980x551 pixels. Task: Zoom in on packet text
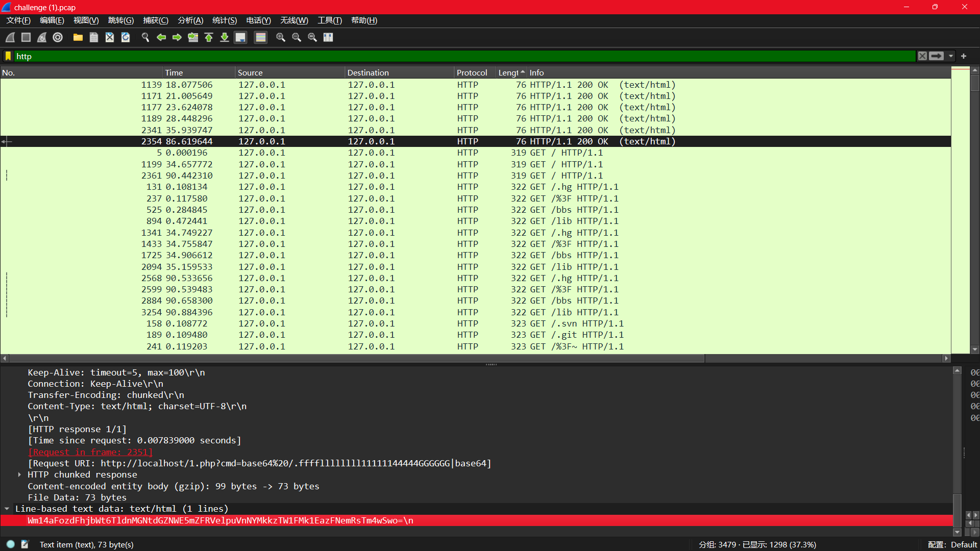click(281, 37)
